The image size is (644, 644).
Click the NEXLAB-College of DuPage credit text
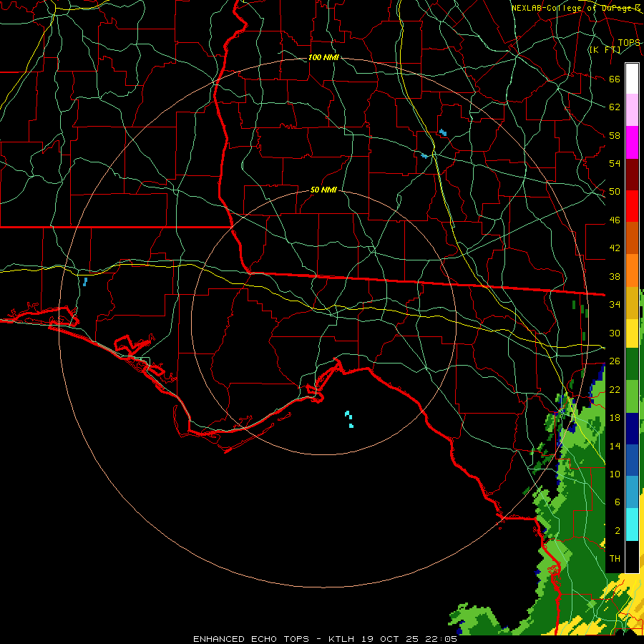click(x=575, y=8)
